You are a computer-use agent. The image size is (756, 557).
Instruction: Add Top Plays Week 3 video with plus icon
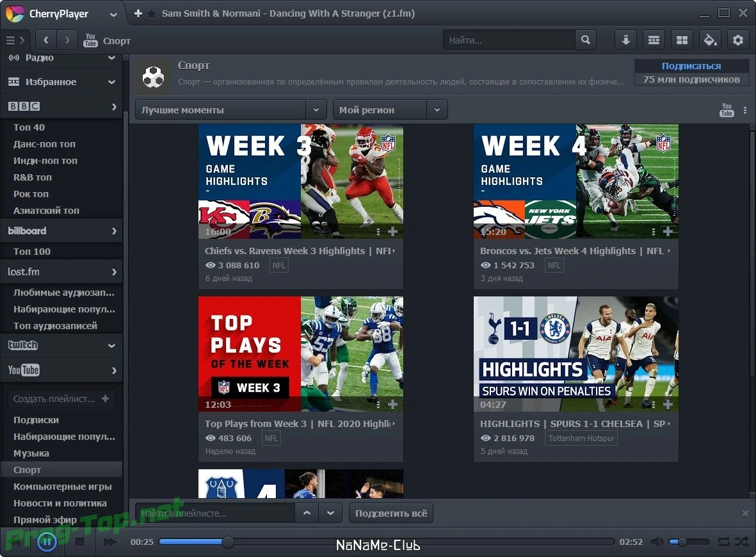coord(392,405)
